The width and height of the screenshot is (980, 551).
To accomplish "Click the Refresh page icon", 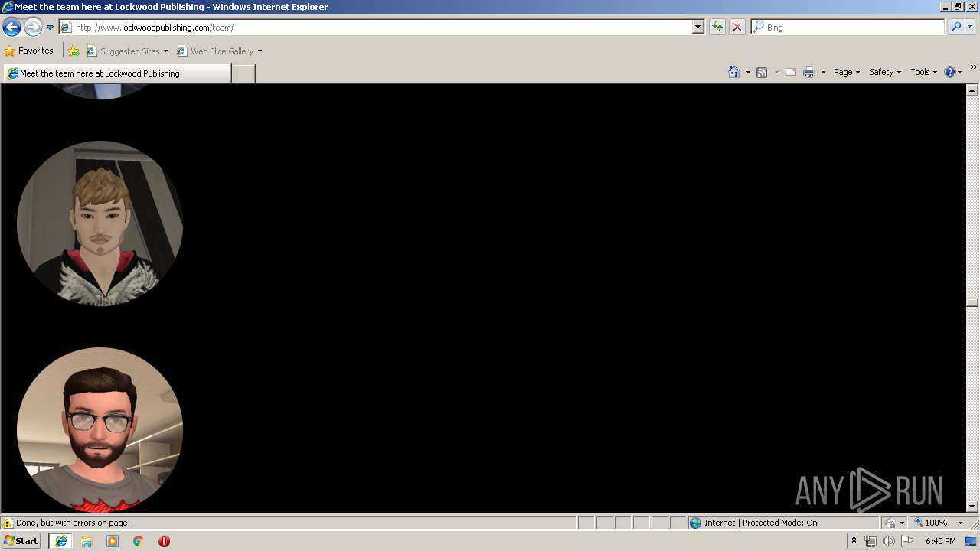I will 717,28.
